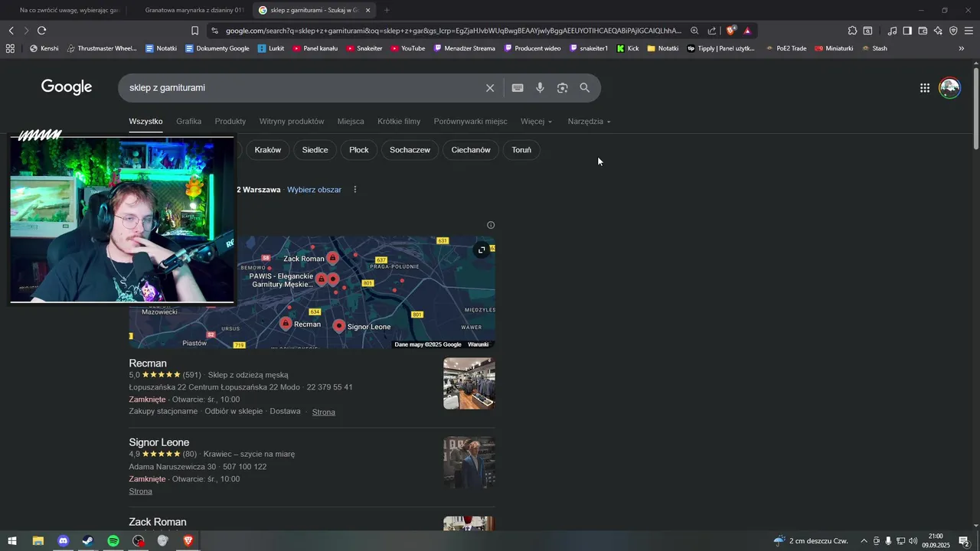Viewport: 980px width, 551px height.
Task: Open the Krótkie filmy tab
Action: coord(399,122)
